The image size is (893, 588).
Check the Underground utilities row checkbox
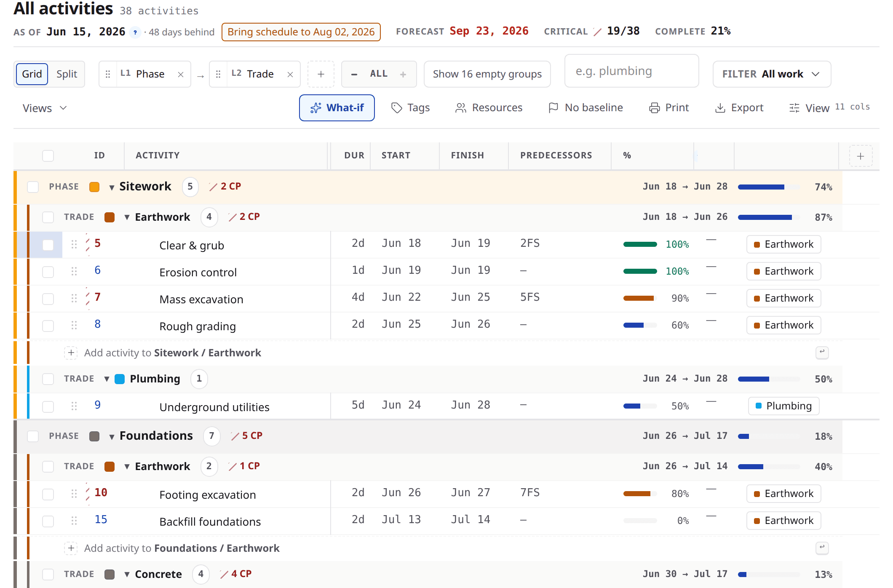pos(48,406)
